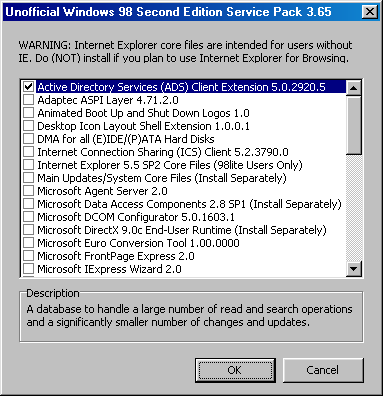Enable Microsoft DirectX 9.0c End-User Runtime
This screenshot has height=396, width=383.
click(29, 230)
